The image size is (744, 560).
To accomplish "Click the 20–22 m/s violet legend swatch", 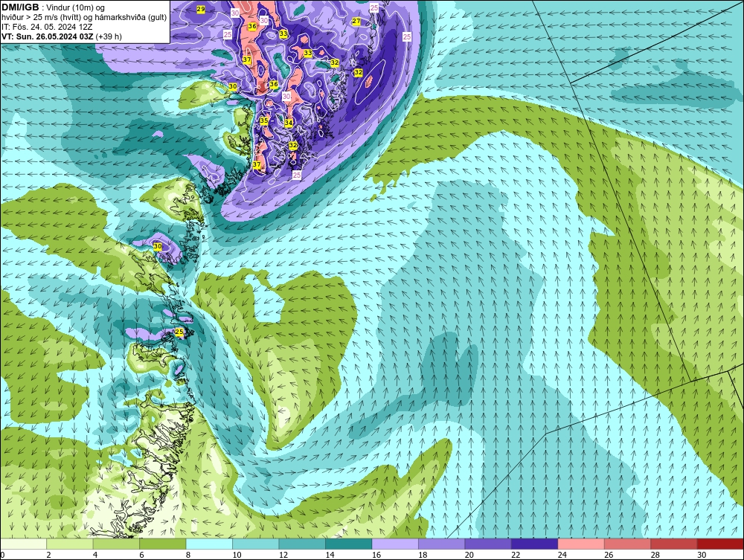I will coord(488,544).
